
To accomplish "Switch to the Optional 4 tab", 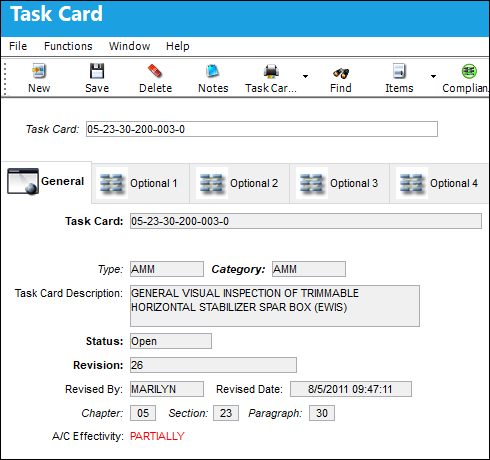I will [439, 183].
